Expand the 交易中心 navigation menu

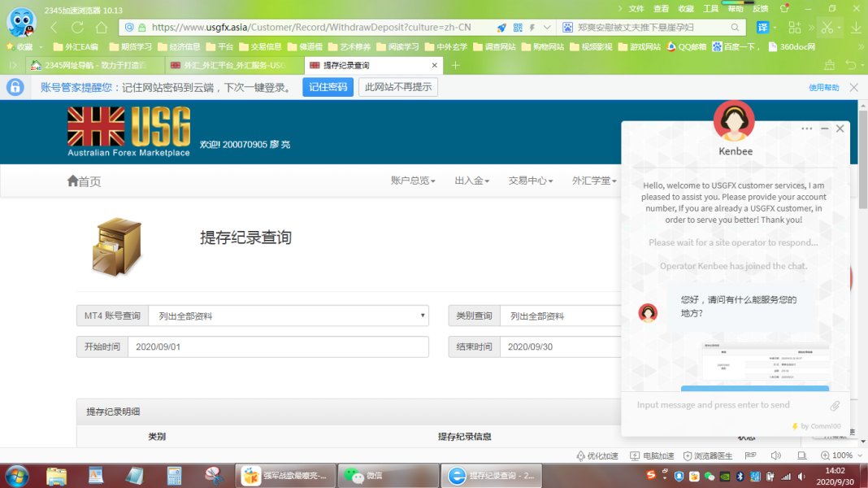[530, 181]
